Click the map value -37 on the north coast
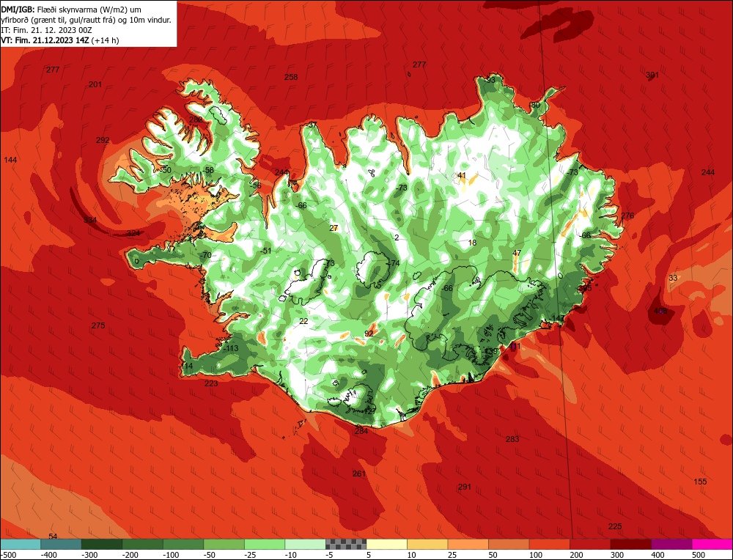733x560 pixels. (x=312, y=125)
